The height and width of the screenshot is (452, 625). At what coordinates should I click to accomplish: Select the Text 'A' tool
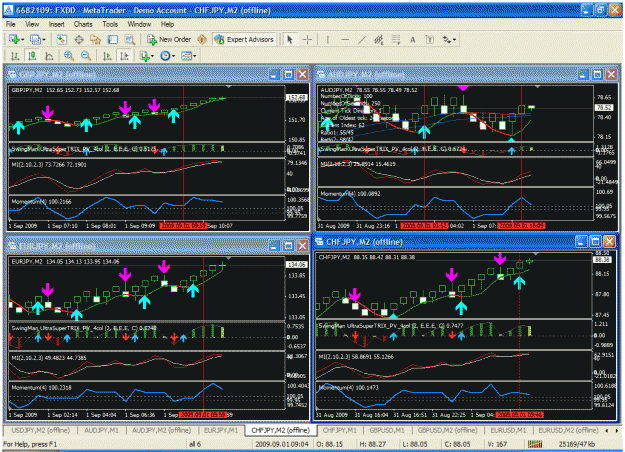(x=413, y=39)
